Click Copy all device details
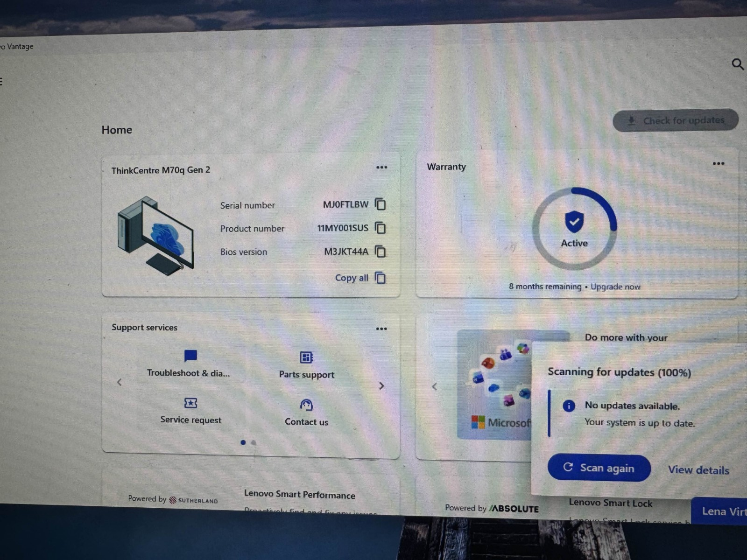This screenshot has height=560, width=747. [x=360, y=278]
